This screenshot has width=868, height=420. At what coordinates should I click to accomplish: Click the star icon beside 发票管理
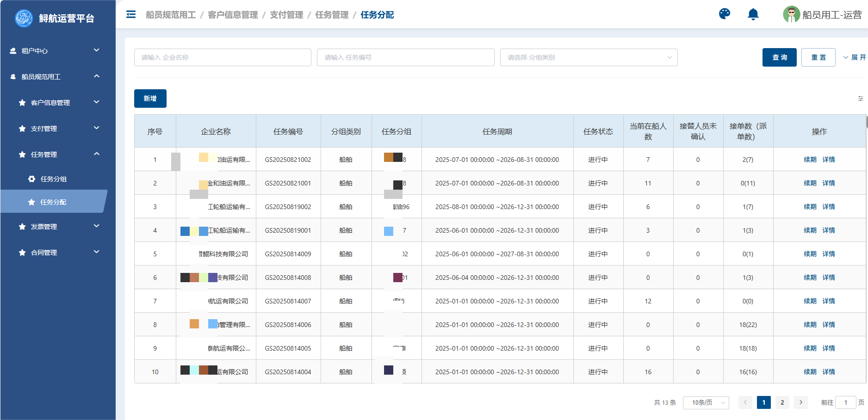(22, 227)
